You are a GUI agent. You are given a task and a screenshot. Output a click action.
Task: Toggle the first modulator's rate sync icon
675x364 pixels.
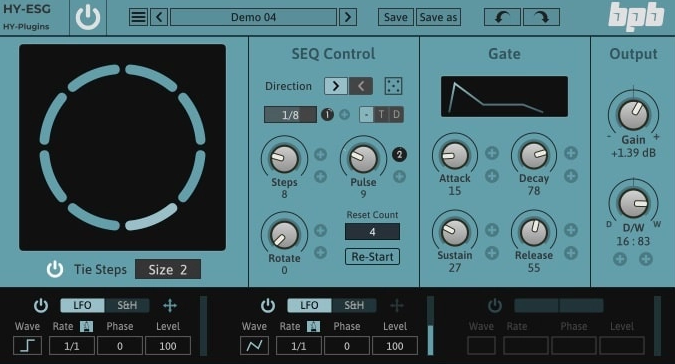tap(87, 327)
